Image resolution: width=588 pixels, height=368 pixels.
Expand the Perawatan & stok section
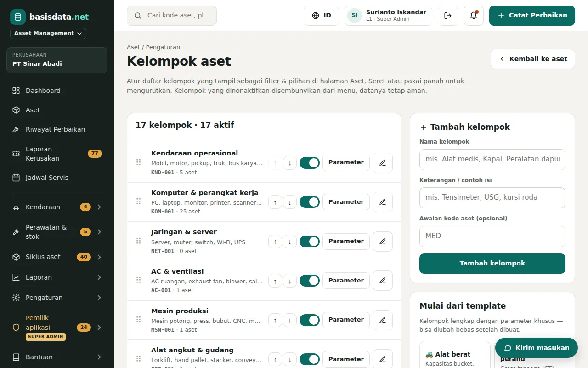point(57,232)
